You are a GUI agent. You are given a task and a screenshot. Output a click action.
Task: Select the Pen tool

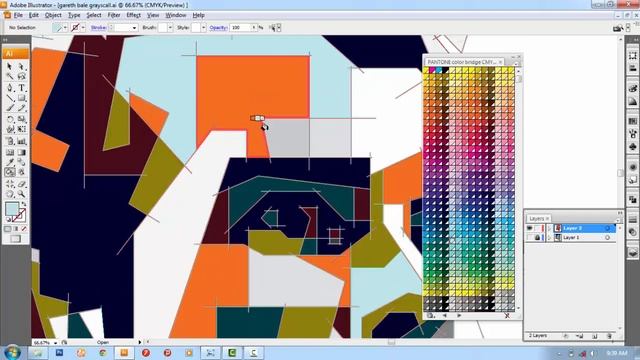pyautogui.click(x=10, y=88)
